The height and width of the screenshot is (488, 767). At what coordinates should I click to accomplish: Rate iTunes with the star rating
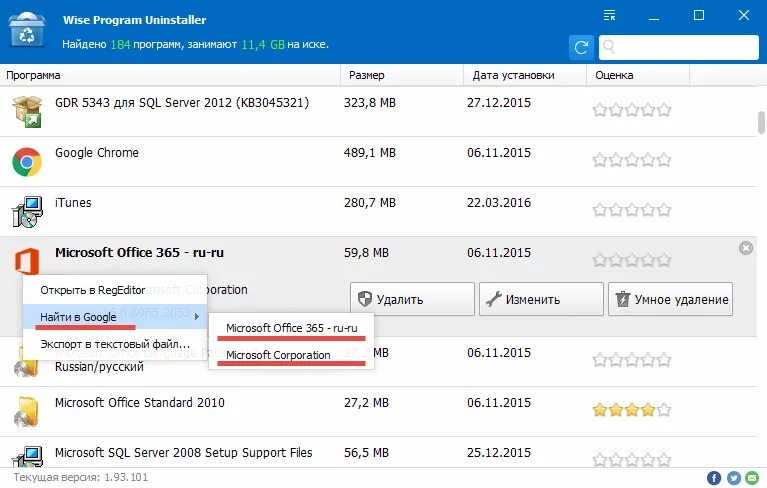click(x=632, y=210)
